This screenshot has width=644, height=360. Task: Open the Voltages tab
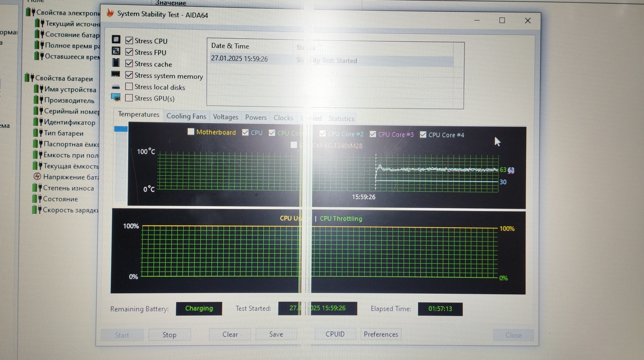[225, 117]
